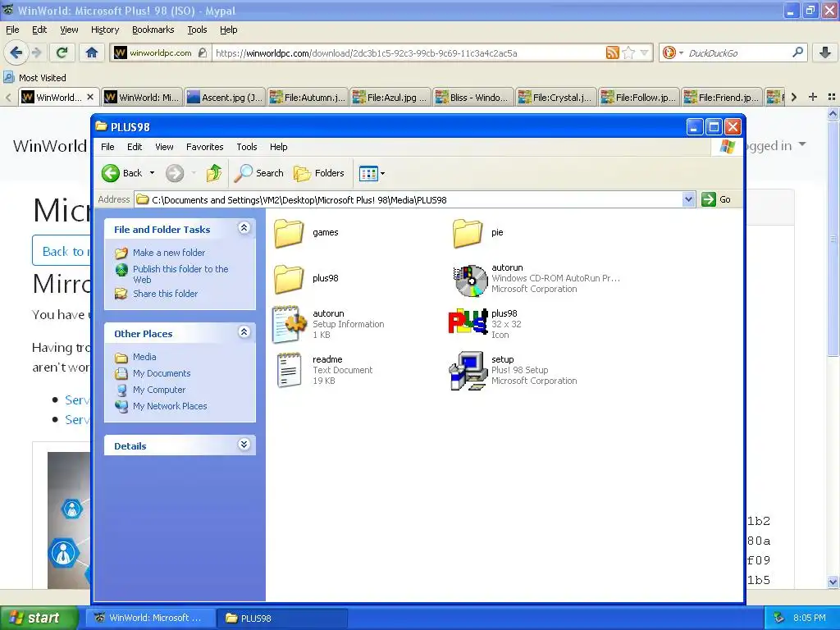Open Explorer Edit menu
The height and width of the screenshot is (630, 840).
click(x=135, y=147)
